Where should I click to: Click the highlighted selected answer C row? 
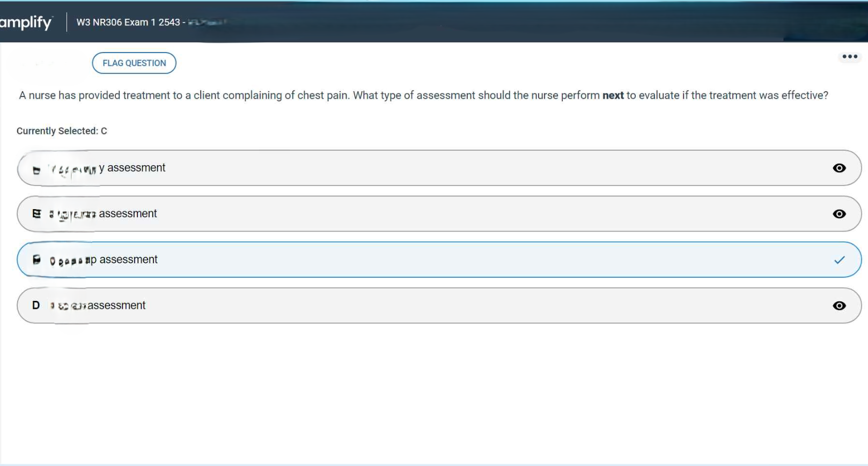pos(376,260)
